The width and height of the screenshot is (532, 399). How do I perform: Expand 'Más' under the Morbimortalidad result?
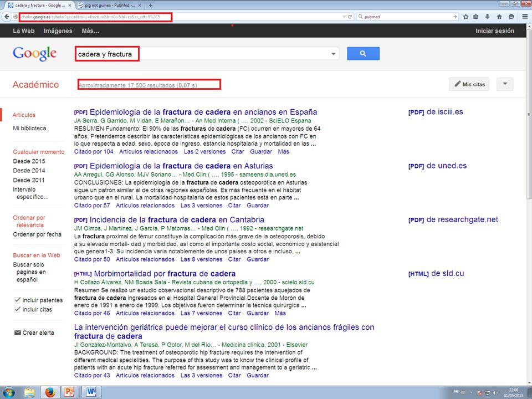coord(280,313)
